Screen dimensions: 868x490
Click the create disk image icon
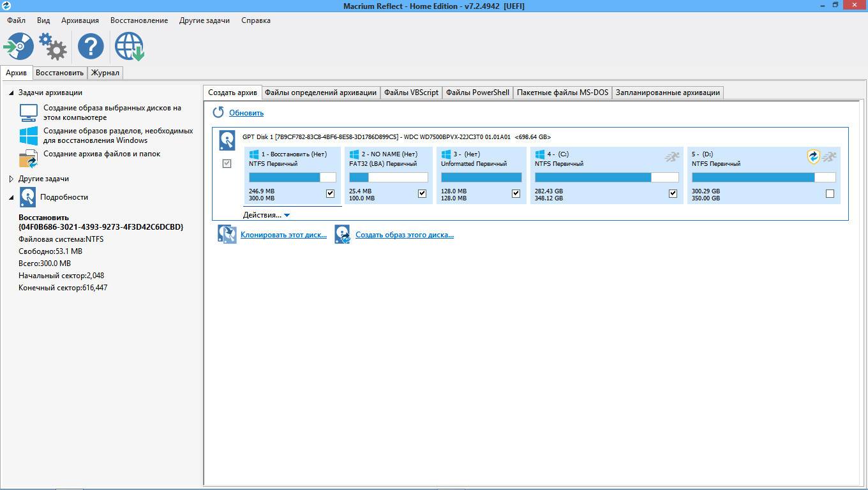pyautogui.click(x=343, y=234)
